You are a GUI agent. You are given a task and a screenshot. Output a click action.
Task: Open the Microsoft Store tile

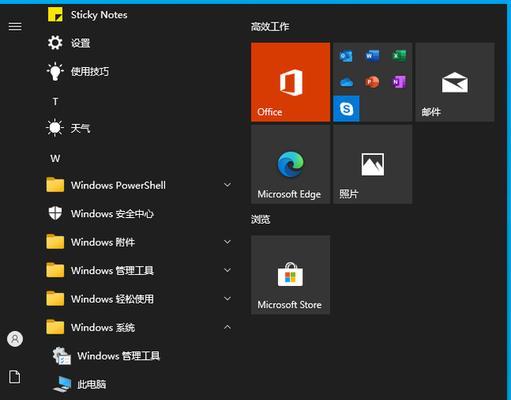coord(291,275)
